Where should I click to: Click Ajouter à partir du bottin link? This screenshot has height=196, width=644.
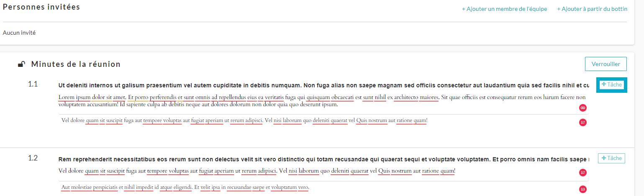pyautogui.click(x=592, y=9)
